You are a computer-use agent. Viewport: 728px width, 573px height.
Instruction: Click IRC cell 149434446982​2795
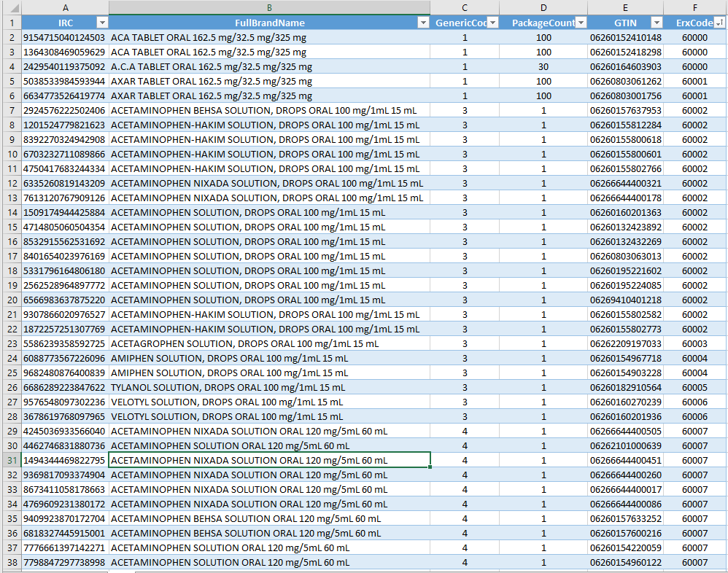[x=65, y=460]
